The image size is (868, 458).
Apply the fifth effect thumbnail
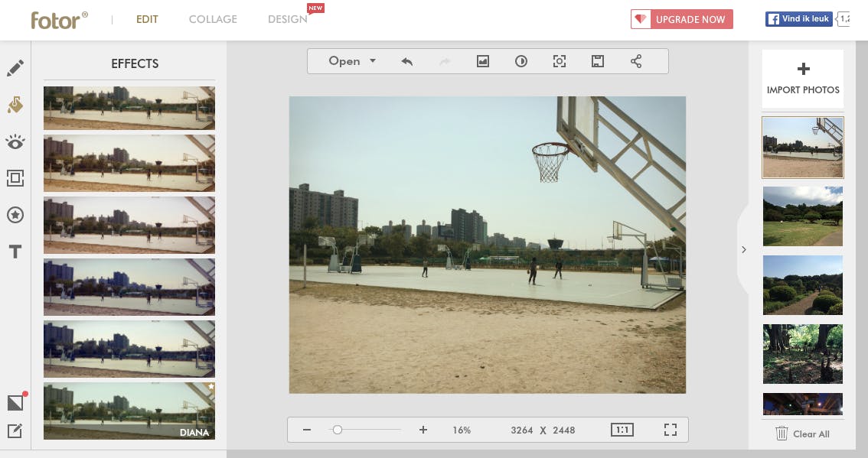[129, 349]
